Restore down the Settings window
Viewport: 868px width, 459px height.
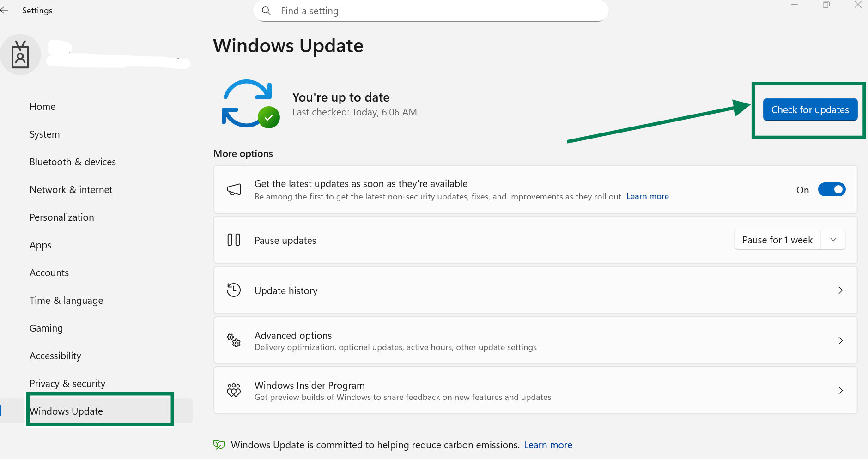[826, 5]
